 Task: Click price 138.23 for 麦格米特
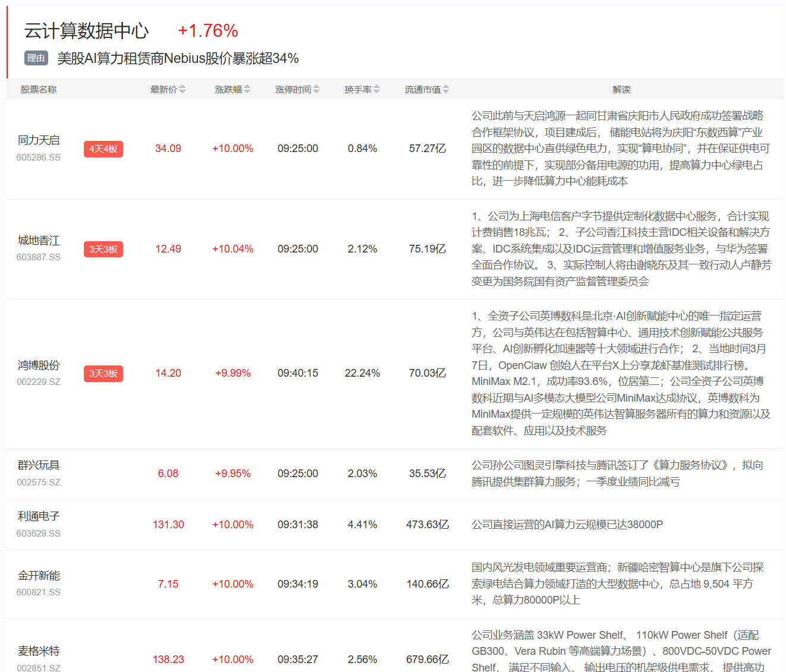coord(168,660)
